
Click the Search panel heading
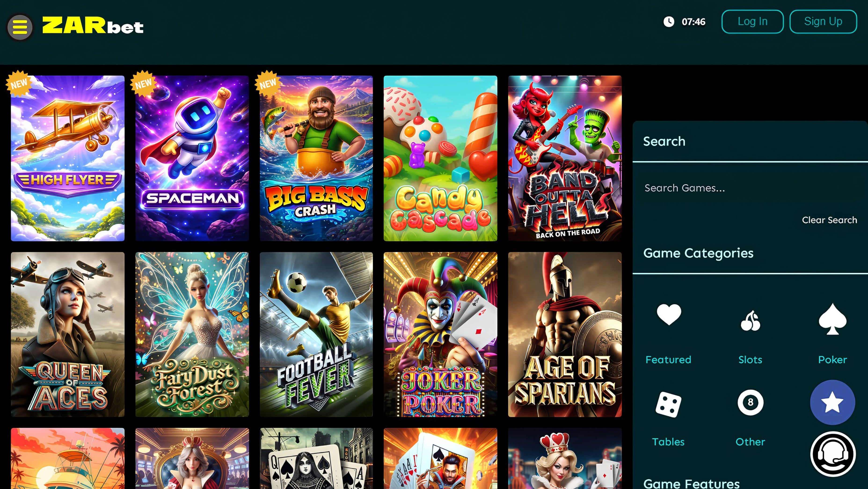point(664,141)
